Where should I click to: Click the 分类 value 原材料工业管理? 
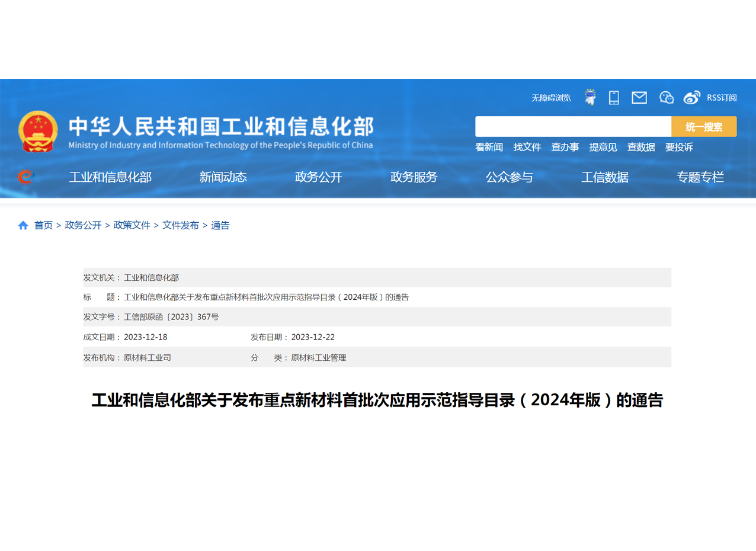pyautogui.click(x=318, y=358)
